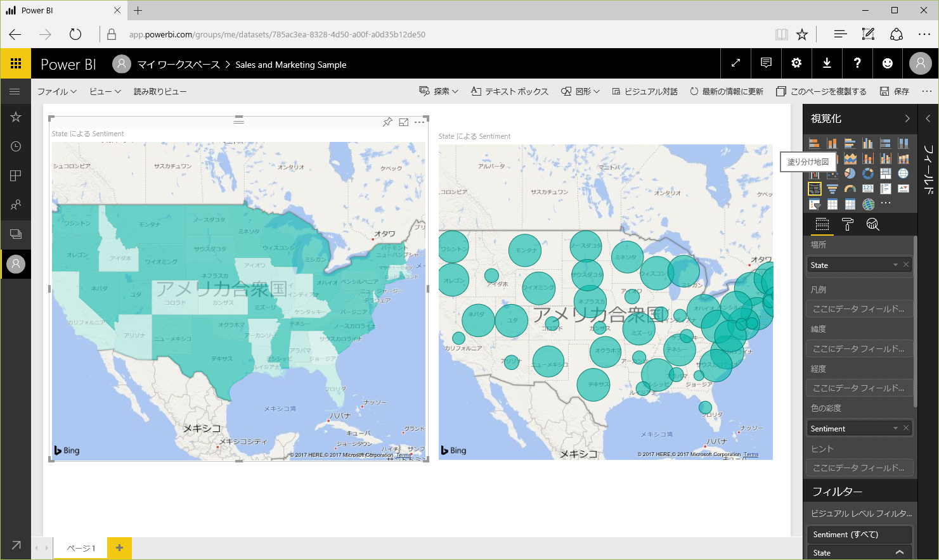Select the pie chart visual
The height and width of the screenshot is (560, 939).
(x=850, y=174)
